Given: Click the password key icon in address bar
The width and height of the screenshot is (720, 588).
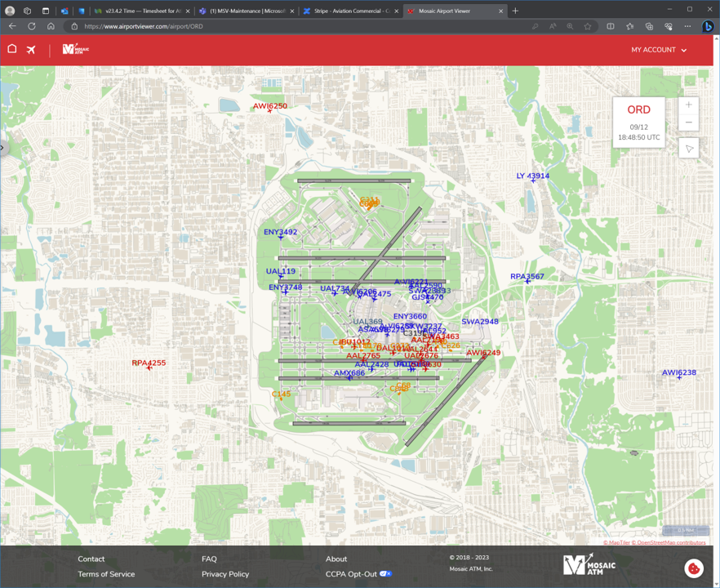Looking at the screenshot, I should tap(535, 26).
